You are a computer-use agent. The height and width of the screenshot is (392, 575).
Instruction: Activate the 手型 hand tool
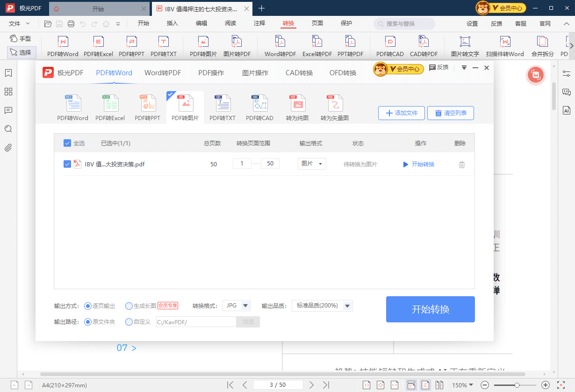click(20, 38)
